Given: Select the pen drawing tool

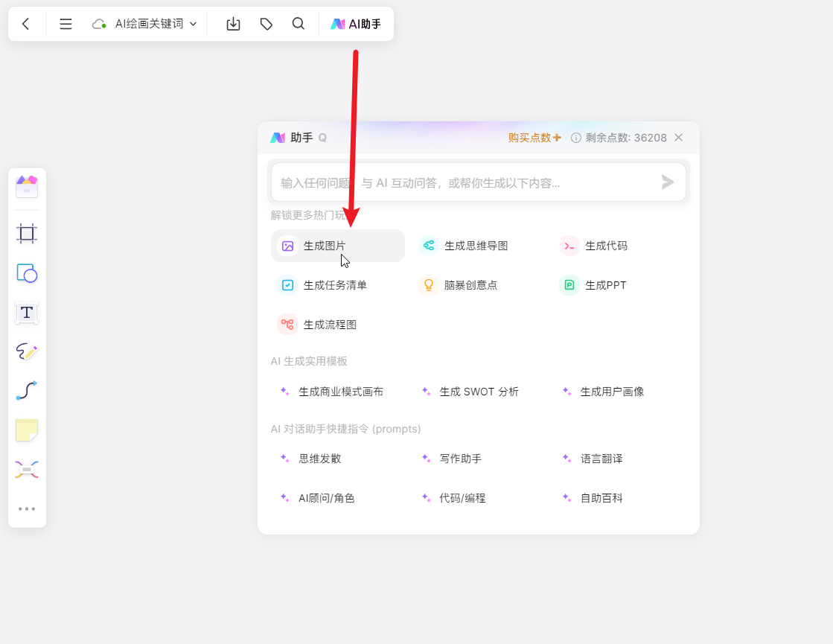Looking at the screenshot, I should (x=27, y=351).
